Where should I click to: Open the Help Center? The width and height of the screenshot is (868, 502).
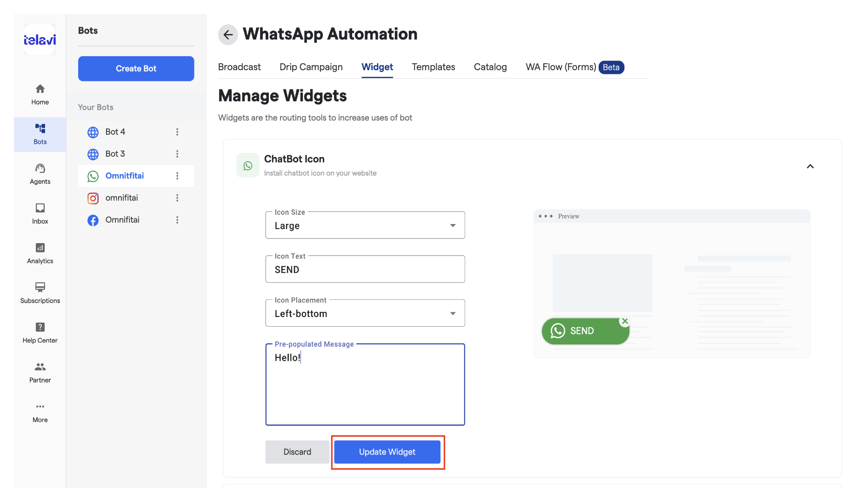pyautogui.click(x=40, y=333)
